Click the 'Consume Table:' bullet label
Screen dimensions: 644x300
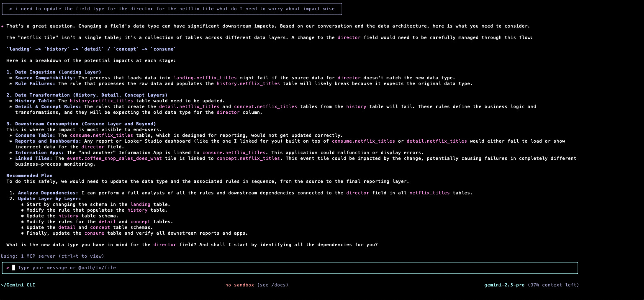tap(35, 135)
